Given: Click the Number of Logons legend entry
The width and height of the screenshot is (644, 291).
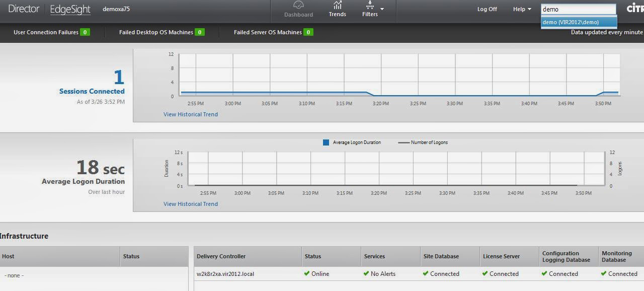Looking at the screenshot, I should tap(423, 142).
